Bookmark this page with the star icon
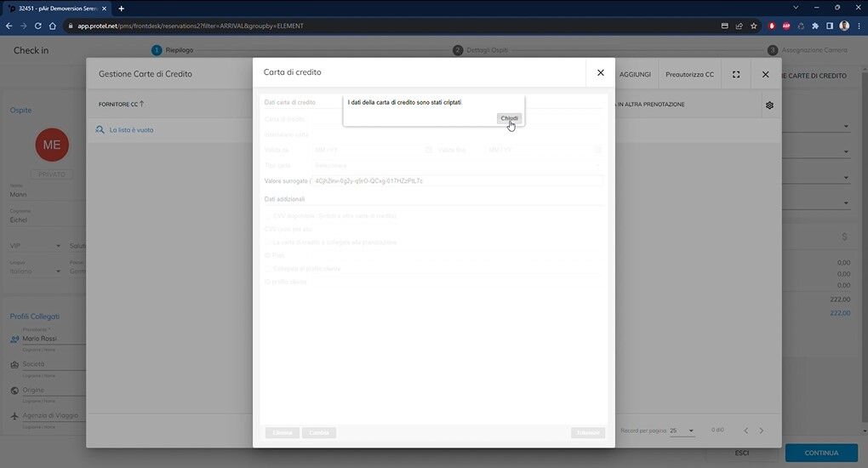The image size is (868, 468). 753,26
